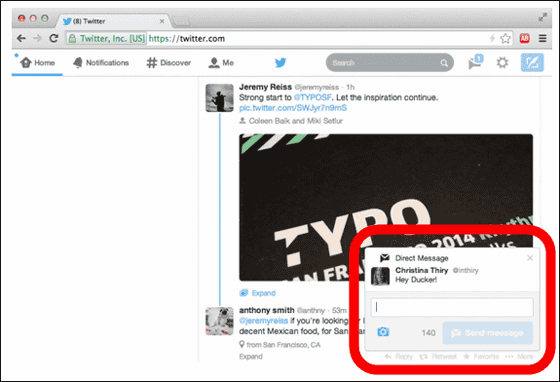The width and height of the screenshot is (560, 382).
Task: Click the macOS green zoom button
Action: point(45,18)
